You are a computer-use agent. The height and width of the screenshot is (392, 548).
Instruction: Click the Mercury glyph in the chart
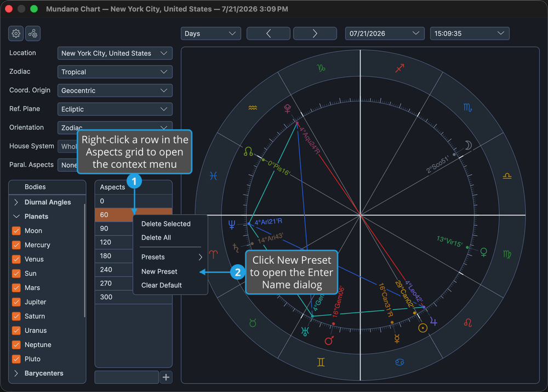397,338
